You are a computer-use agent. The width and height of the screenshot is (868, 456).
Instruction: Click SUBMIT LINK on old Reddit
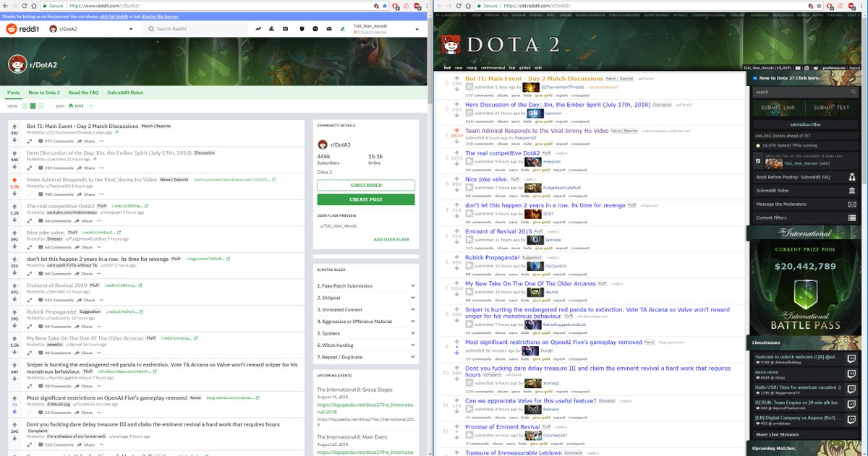[x=778, y=108]
